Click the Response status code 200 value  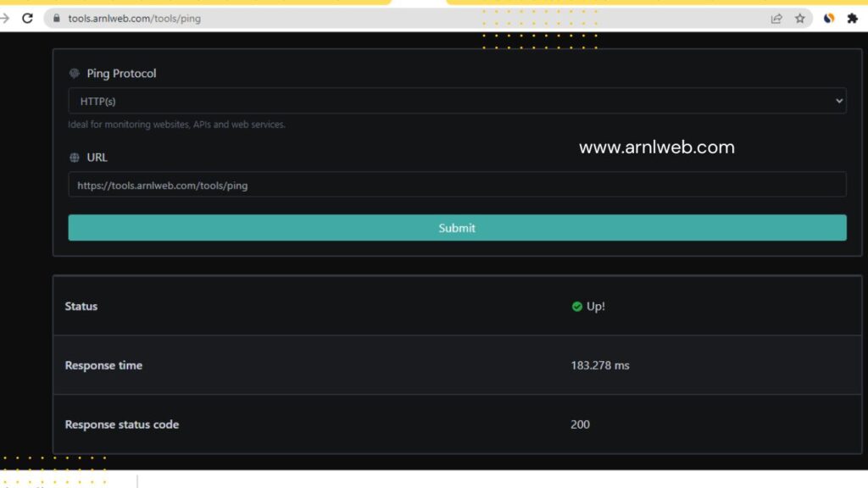point(580,424)
